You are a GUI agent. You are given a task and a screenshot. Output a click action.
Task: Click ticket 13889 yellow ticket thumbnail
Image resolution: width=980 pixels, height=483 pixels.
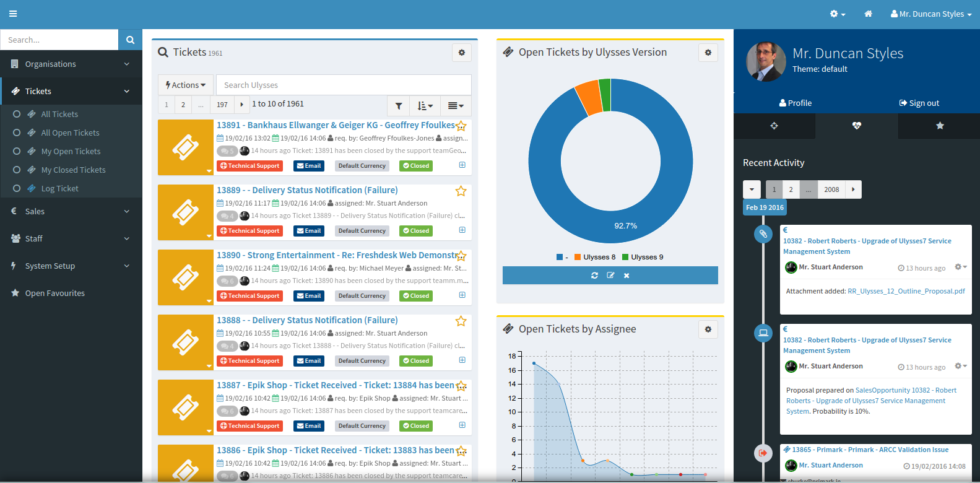coord(186,212)
